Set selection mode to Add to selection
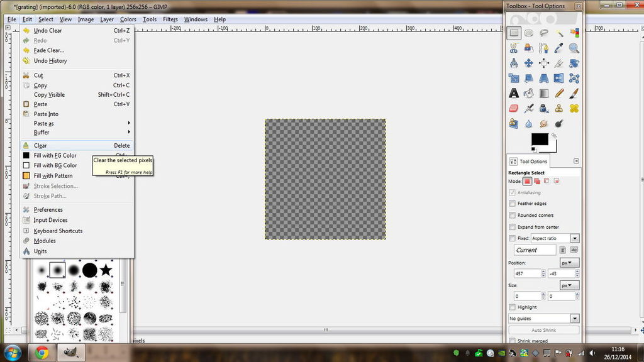The height and width of the screenshot is (362, 644). [537, 181]
